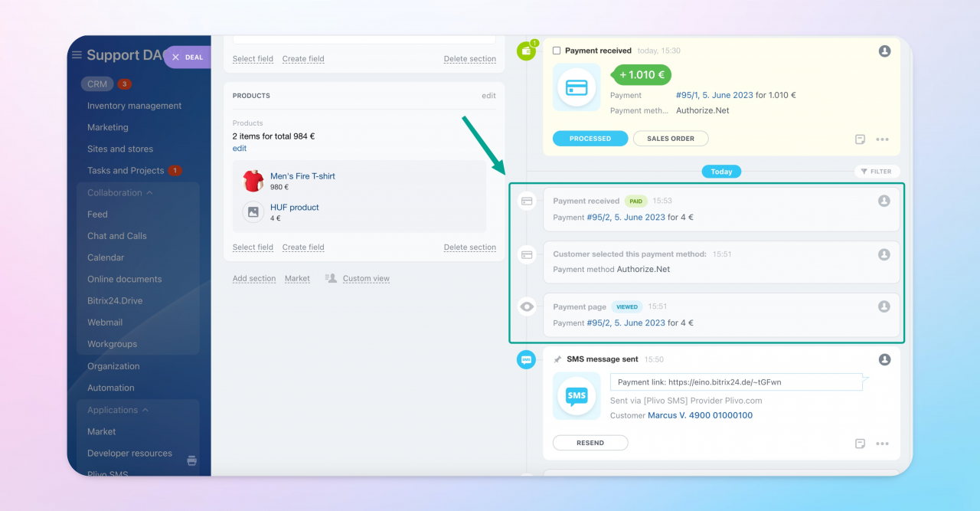Click the author avatar on the SMS message sent entry
The image size is (980, 511).
point(884,359)
